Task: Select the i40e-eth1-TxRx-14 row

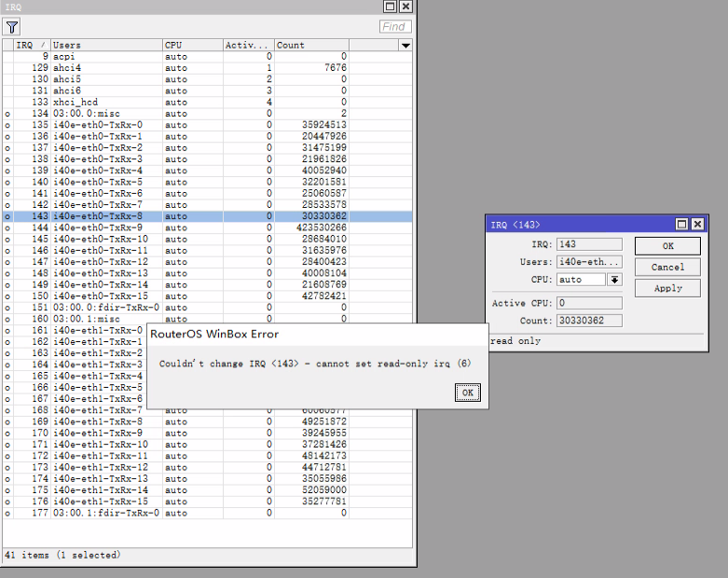Action: pos(207,490)
